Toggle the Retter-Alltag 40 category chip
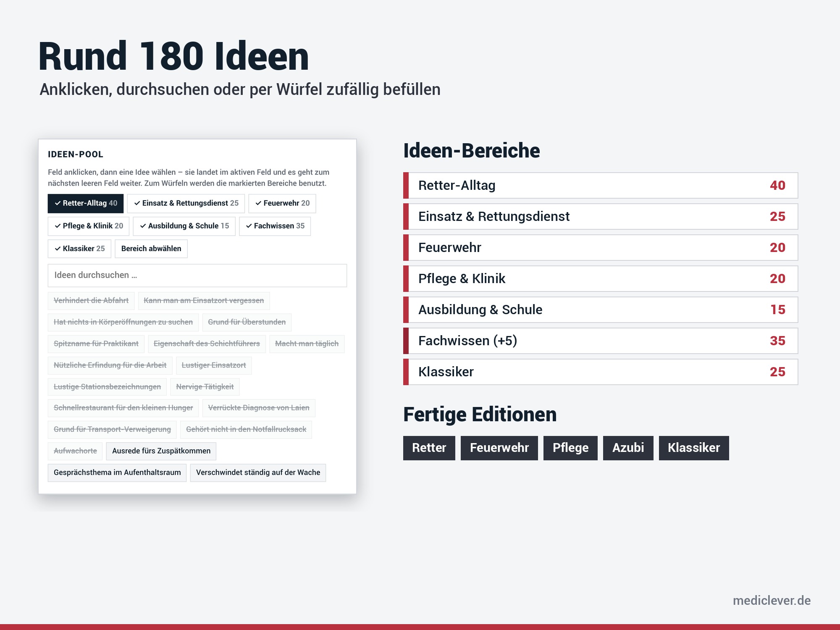The height and width of the screenshot is (630, 840). [86, 203]
